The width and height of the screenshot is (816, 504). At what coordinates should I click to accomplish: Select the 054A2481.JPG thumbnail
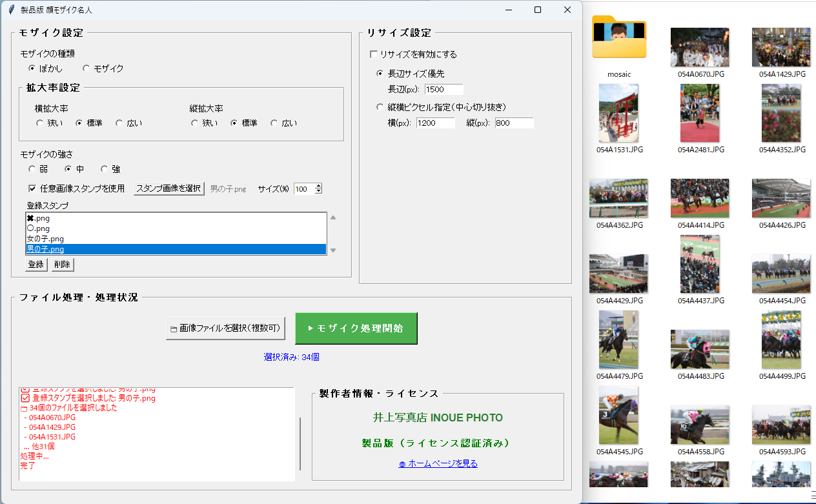coord(699,113)
